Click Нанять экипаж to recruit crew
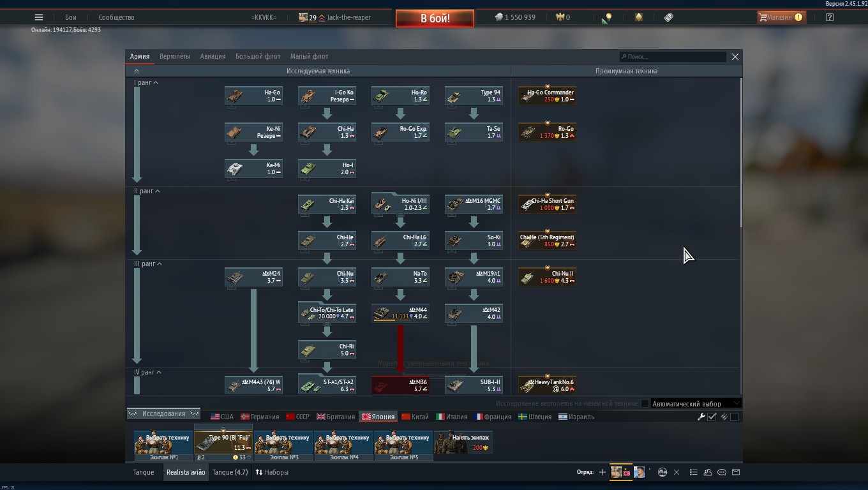This screenshot has width=868, height=490. [463, 443]
